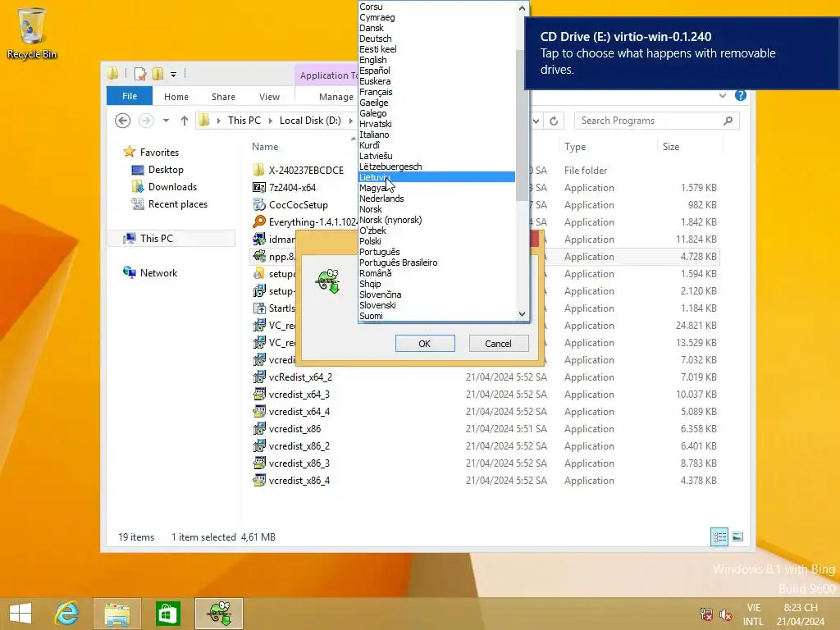Click the language list scroll-up arrow
The image size is (840, 630).
[x=523, y=7]
